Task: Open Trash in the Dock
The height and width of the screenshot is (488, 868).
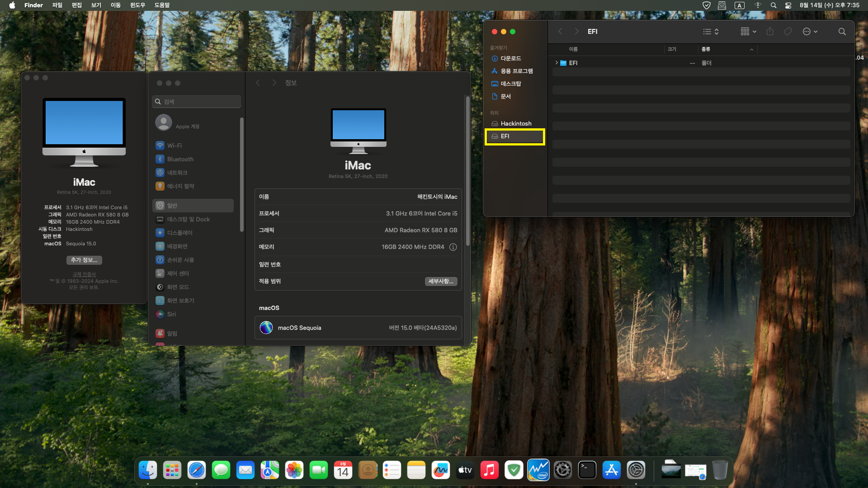Action: coord(720,470)
